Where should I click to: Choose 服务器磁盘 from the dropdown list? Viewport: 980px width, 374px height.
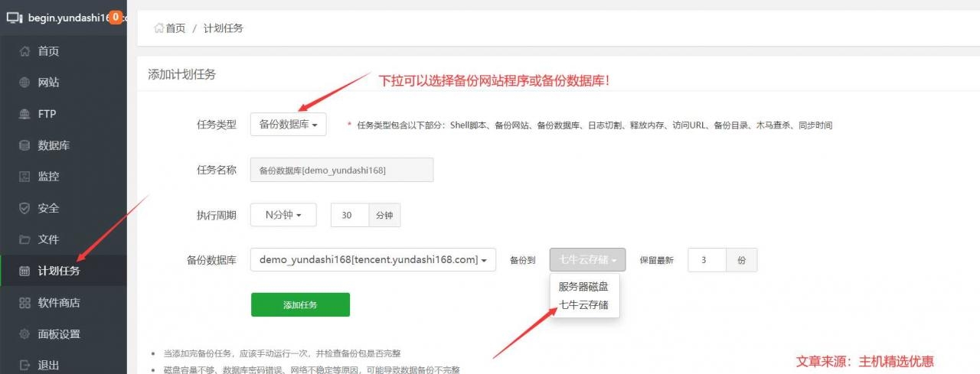(x=583, y=287)
